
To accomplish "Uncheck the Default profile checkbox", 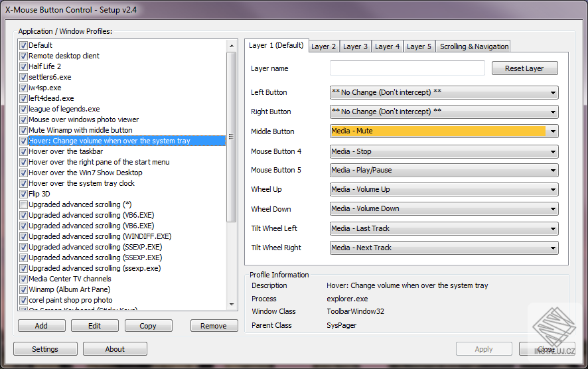I will click(24, 45).
